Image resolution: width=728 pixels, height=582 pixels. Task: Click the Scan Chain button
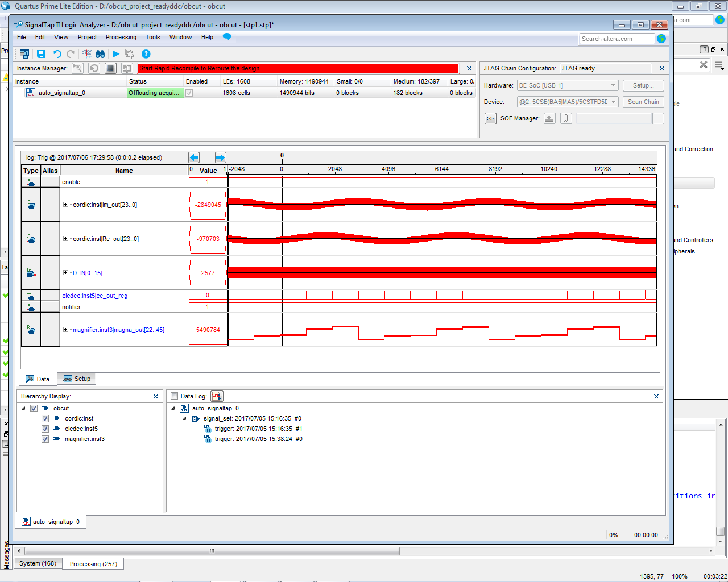(643, 102)
